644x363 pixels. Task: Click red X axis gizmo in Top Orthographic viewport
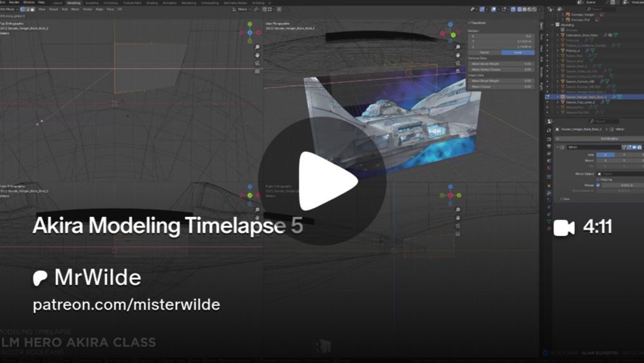coord(258,32)
